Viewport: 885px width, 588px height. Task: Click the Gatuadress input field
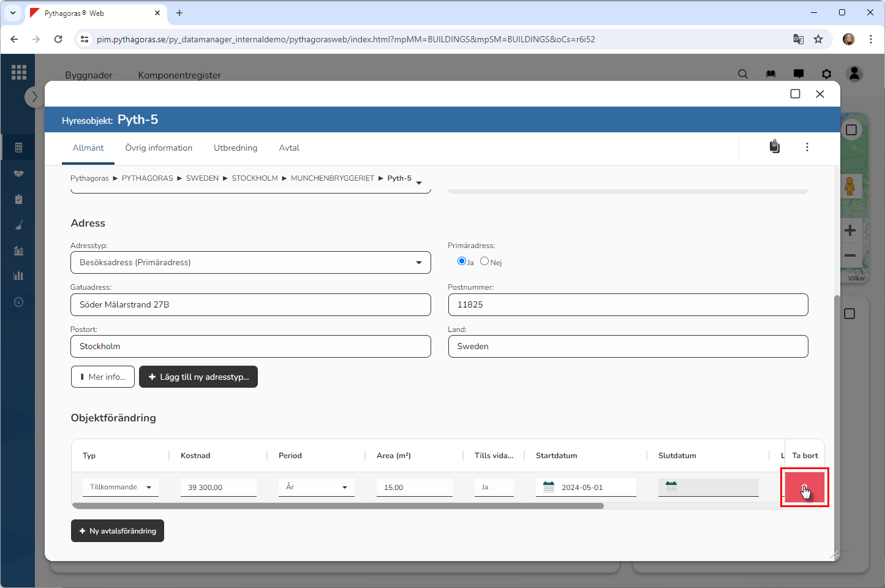point(250,305)
